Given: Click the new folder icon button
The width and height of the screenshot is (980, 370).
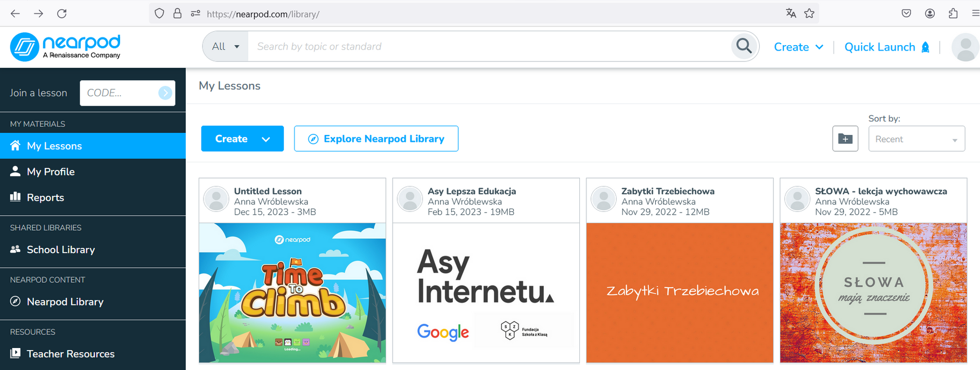Looking at the screenshot, I should tap(845, 139).
